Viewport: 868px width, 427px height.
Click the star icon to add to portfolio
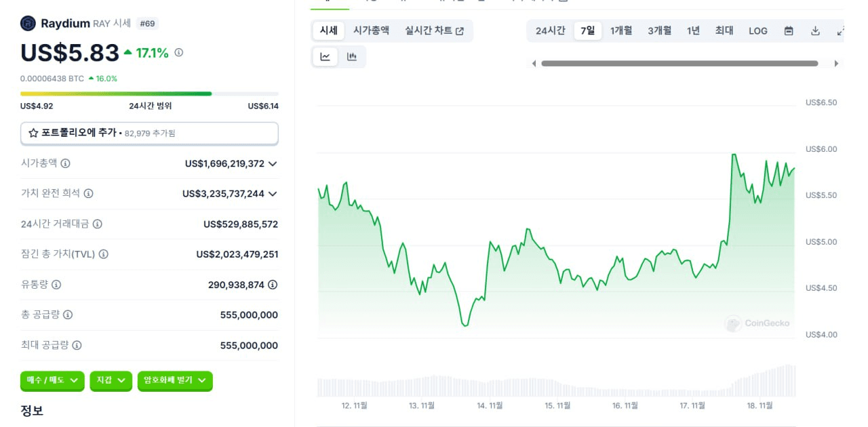point(33,134)
